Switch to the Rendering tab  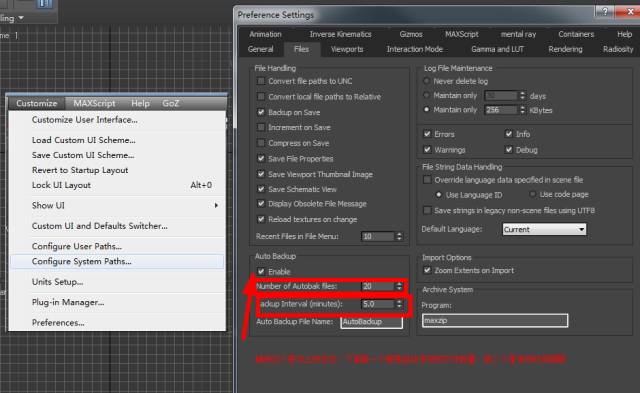click(565, 49)
